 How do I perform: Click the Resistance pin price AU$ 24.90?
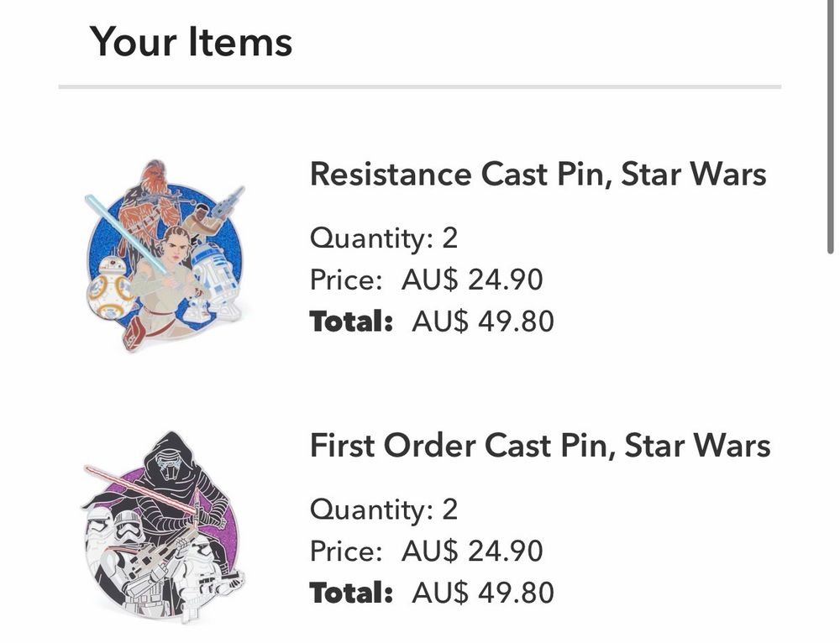pyautogui.click(x=471, y=279)
